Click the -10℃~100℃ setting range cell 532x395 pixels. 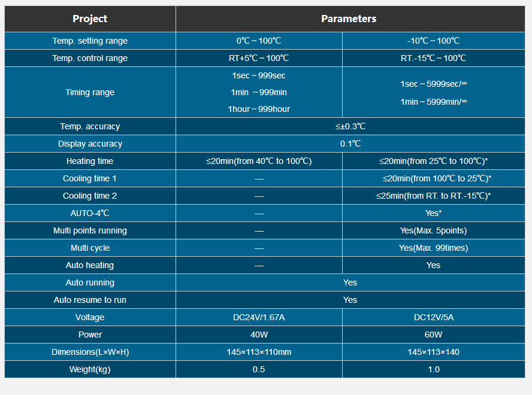point(434,41)
